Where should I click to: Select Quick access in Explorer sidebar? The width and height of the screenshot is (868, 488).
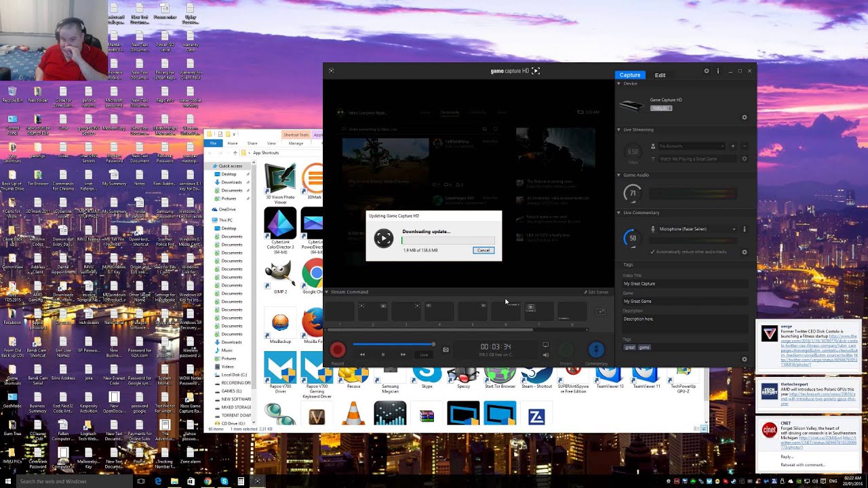click(230, 166)
